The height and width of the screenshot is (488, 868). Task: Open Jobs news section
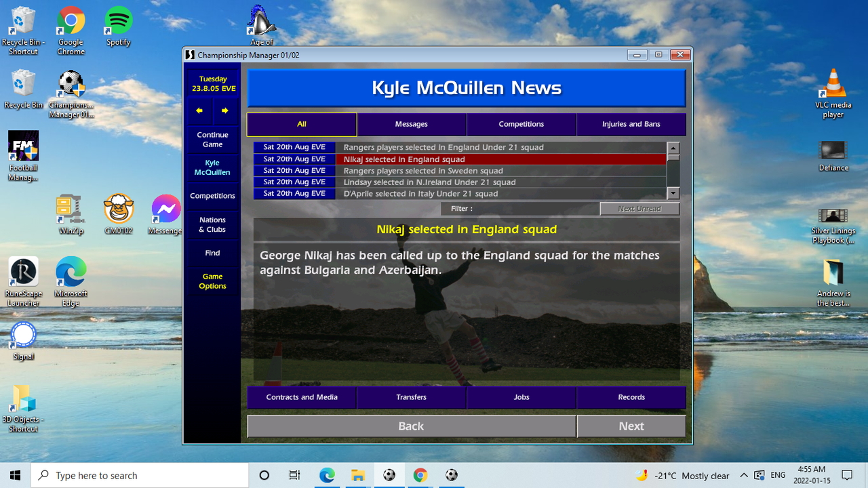521,397
